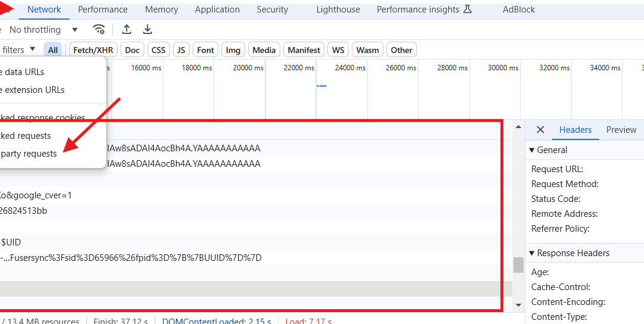
Task: Open the Preview tab in details
Action: click(621, 130)
